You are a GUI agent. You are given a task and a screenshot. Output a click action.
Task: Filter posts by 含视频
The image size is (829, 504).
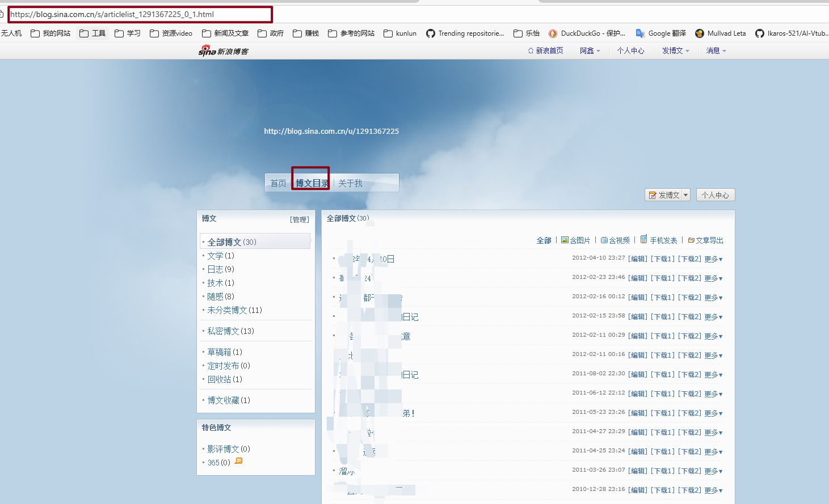click(615, 240)
